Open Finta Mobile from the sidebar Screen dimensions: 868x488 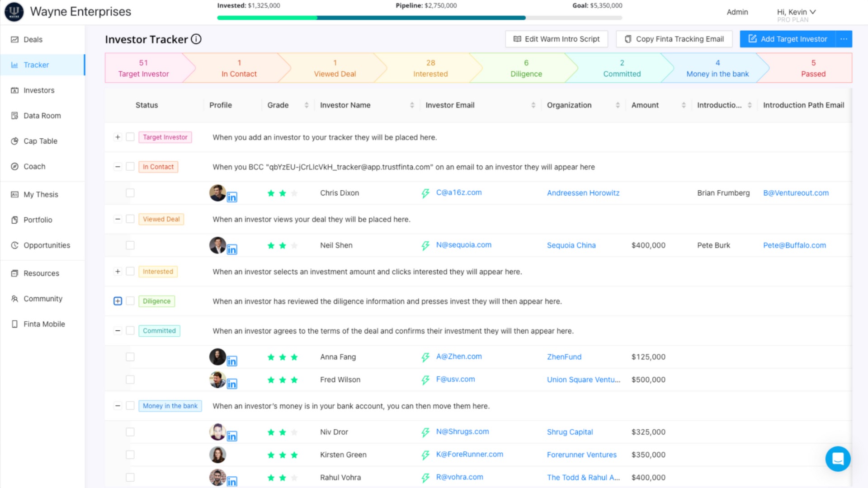tap(44, 324)
